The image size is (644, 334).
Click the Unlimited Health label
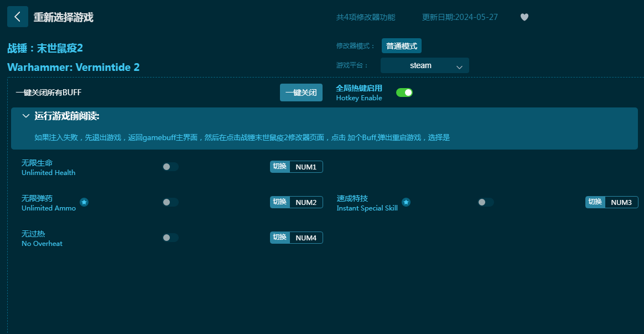pos(49,173)
